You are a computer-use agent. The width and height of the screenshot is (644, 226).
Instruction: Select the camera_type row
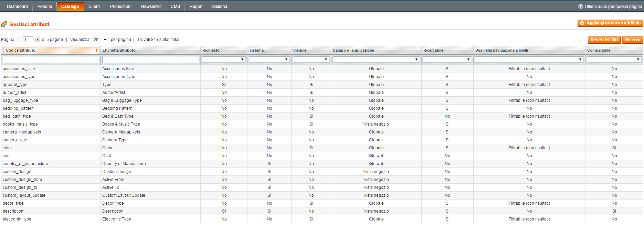(x=322, y=140)
